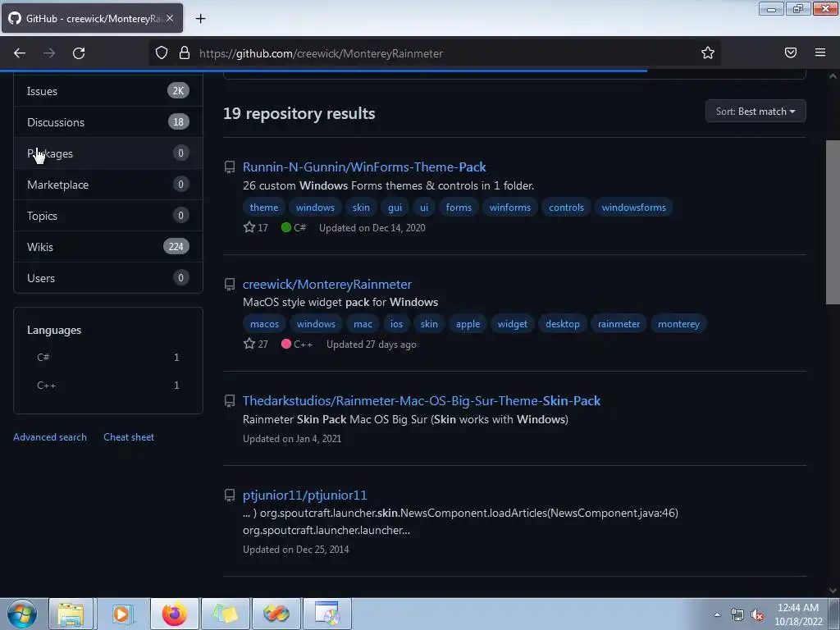Filter results by Topics
This screenshot has height=630, width=840.
point(108,216)
